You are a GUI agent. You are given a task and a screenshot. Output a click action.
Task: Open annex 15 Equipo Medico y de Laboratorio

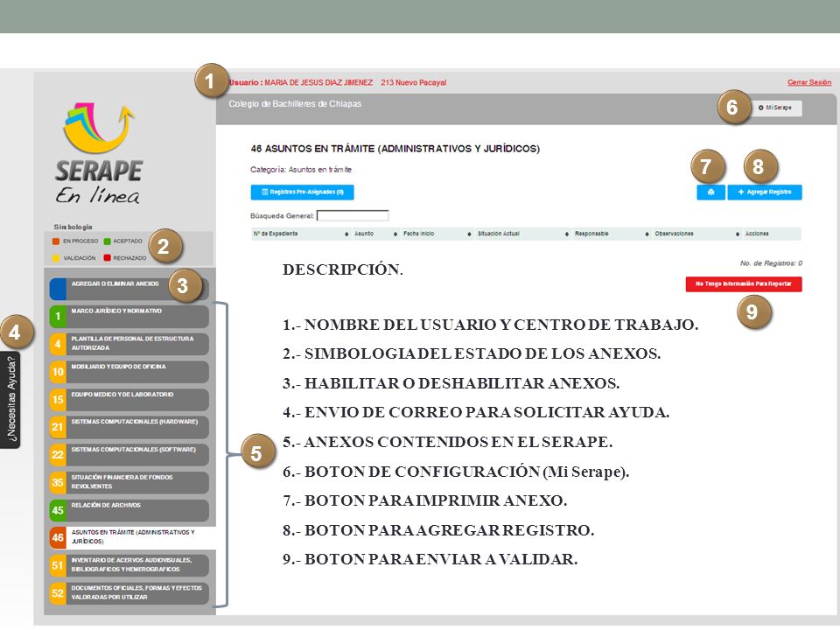tap(129, 400)
